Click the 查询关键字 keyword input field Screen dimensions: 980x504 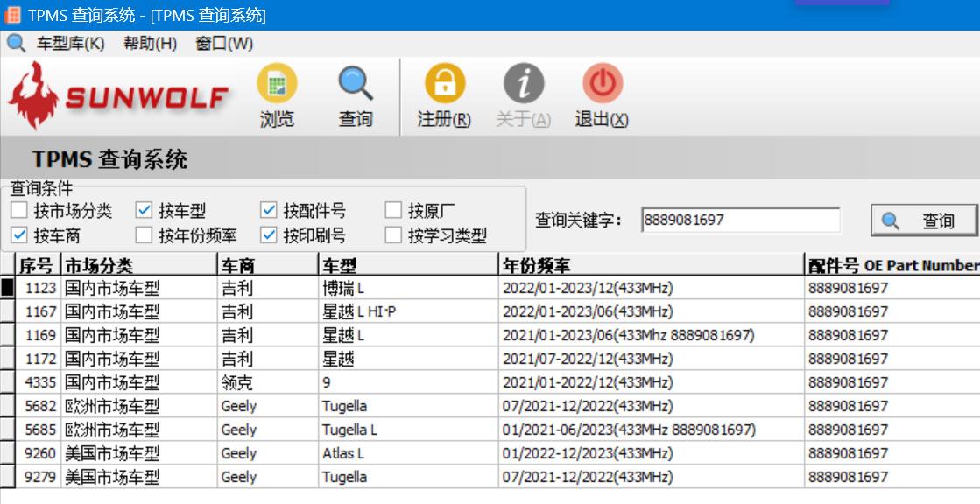click(x=739, y=220)
